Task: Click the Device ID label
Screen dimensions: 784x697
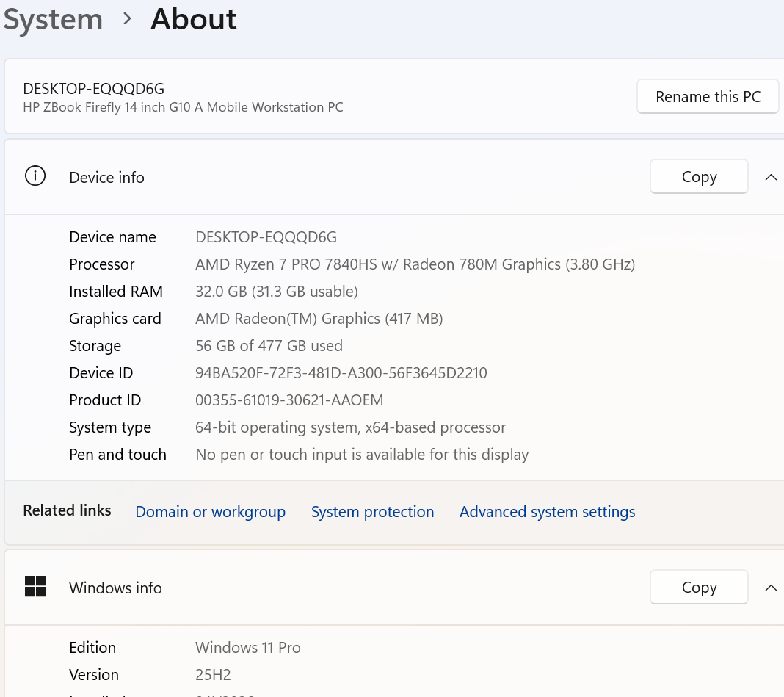Action: click(x=101, y=373)
